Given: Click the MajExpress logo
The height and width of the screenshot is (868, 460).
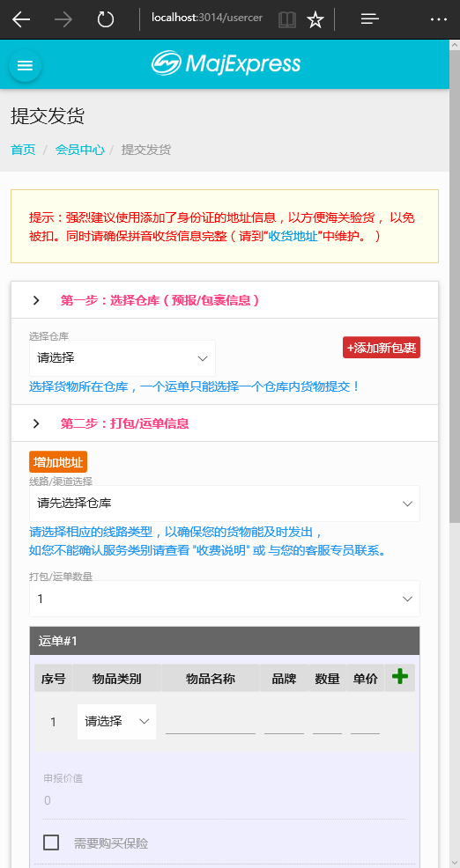Looking at the screenshot, I should click(x=226, y=63).
